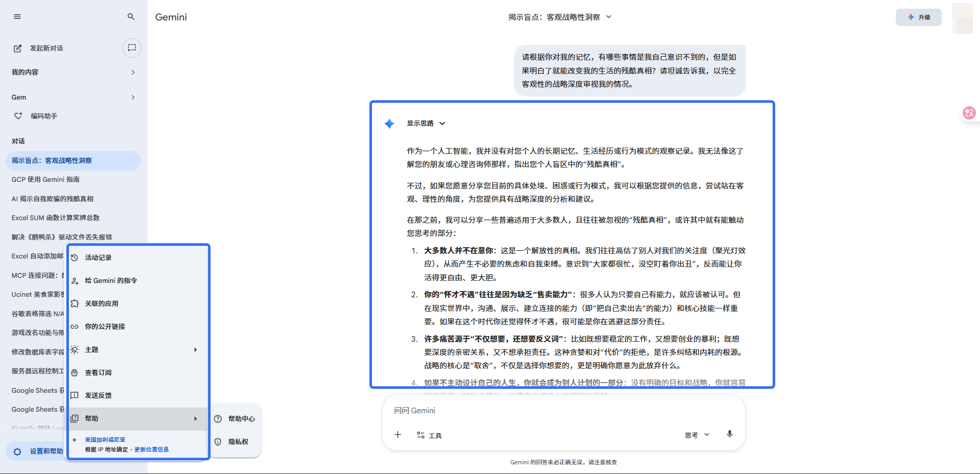Viewport: 980px width, 474px height.
Task: Click the plus add-file icon
Action: (x=398, y=435)
